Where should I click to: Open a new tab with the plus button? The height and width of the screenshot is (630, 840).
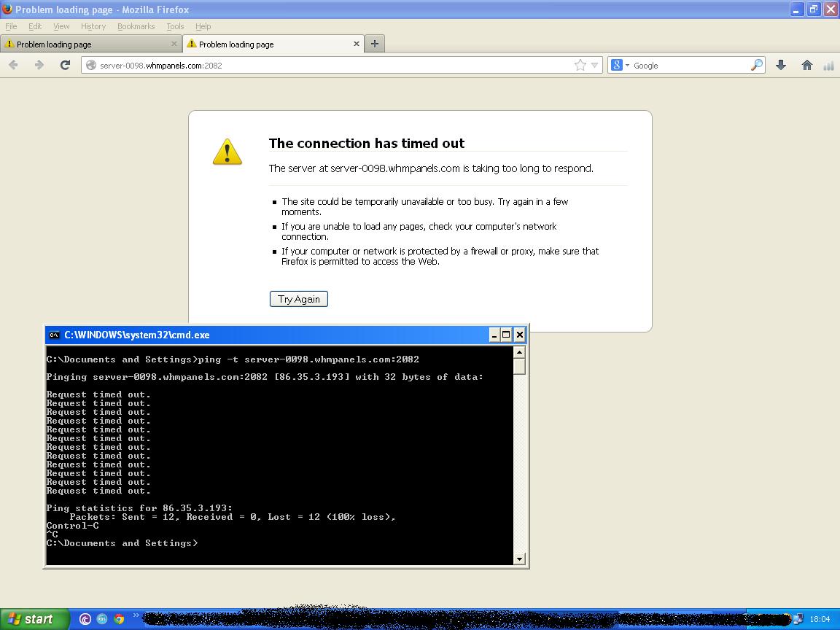374,44
